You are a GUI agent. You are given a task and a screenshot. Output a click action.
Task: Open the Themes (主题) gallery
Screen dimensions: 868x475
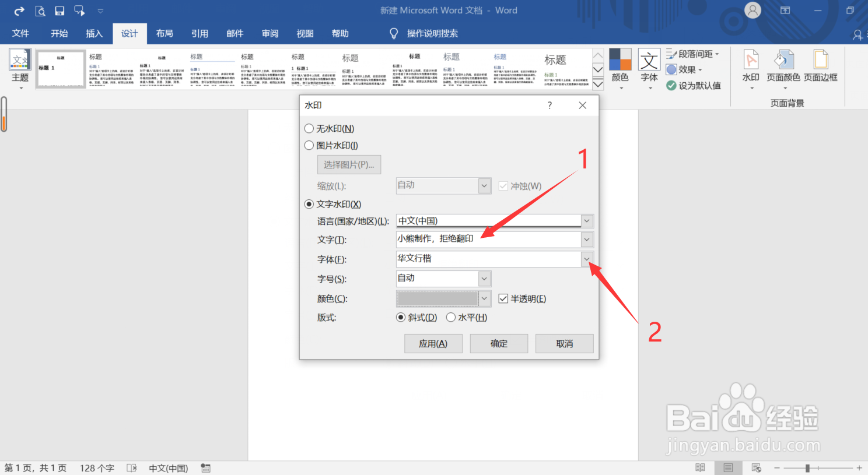(x=20, y=69)
